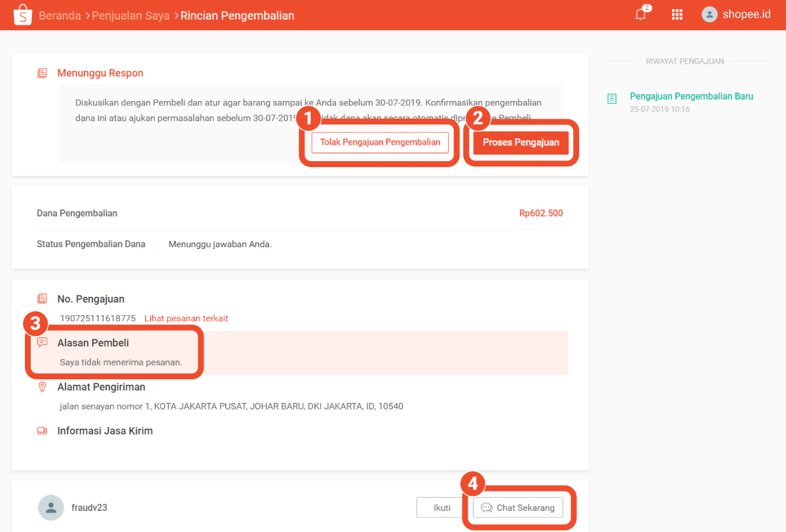Click the Alasan Pembeli speech bubble icon
Screen dimensions: 786x532
click(43, 343)
